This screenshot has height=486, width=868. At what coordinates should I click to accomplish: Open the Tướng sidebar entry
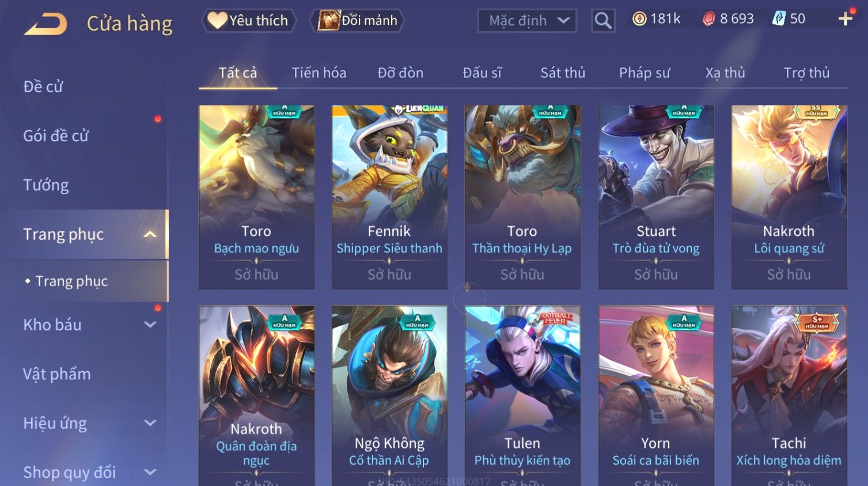click(46, 185)
